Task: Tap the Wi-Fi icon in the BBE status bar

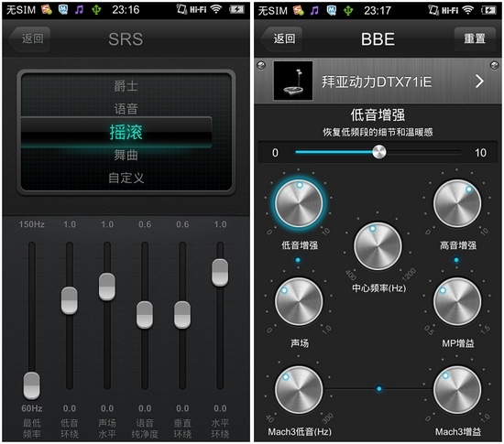Action: tap(467, 10)
